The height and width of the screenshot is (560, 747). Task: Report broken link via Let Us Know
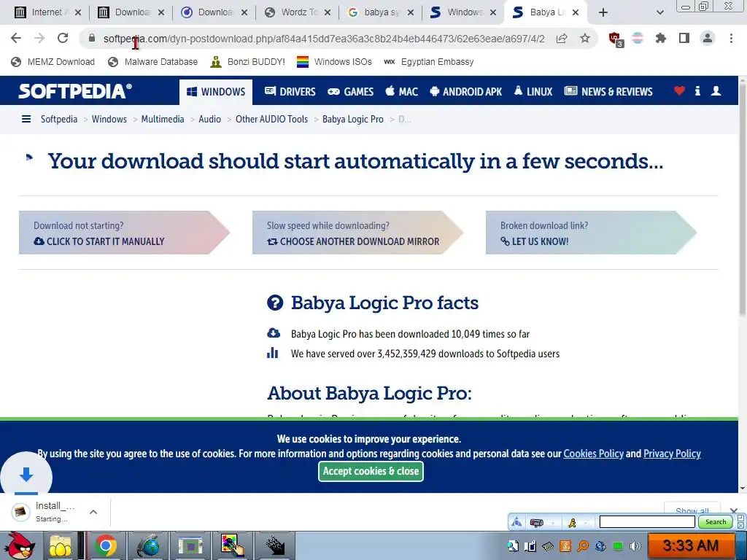pos(591,233)
